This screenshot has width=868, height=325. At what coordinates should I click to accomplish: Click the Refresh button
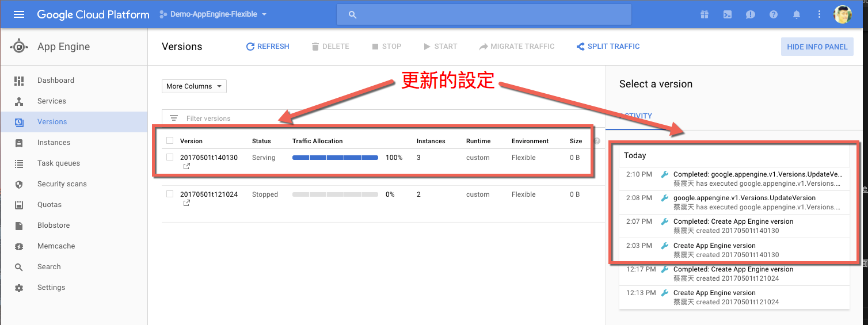(268, 47)
